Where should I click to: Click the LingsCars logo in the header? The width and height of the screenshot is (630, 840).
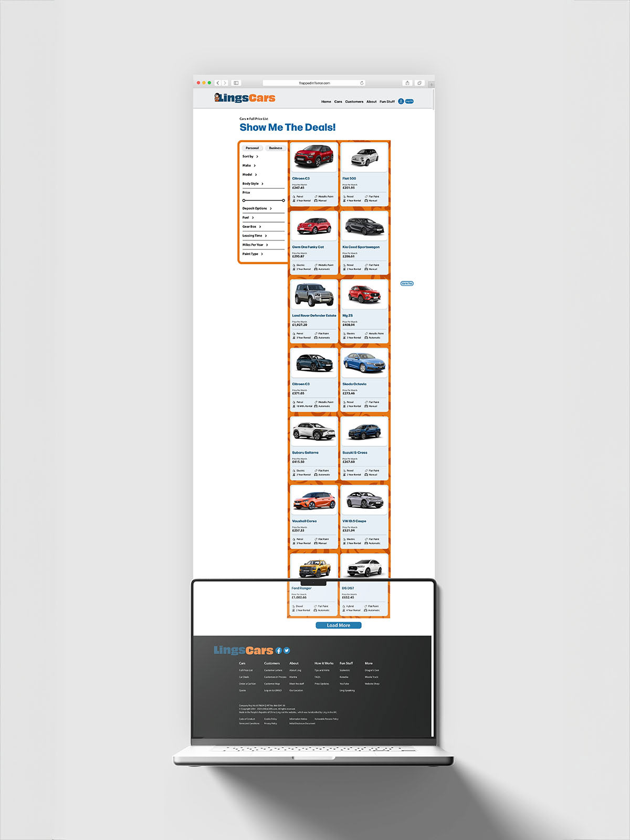(x=245, y=98)
